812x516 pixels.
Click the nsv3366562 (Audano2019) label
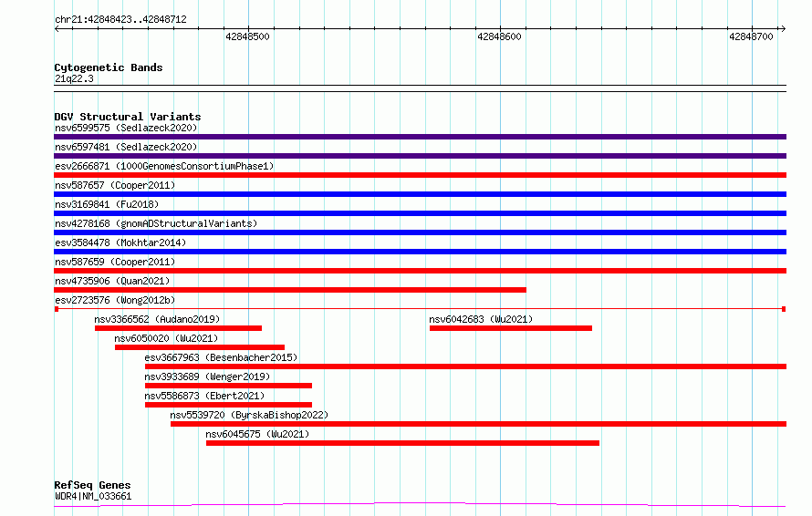pos(157,319)
